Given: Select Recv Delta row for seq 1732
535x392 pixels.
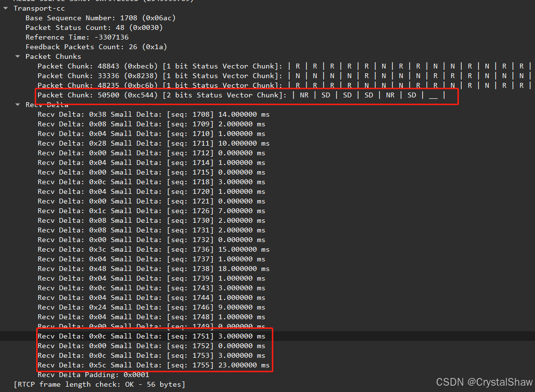Looking at the screenshot, I should pos(151,240).
